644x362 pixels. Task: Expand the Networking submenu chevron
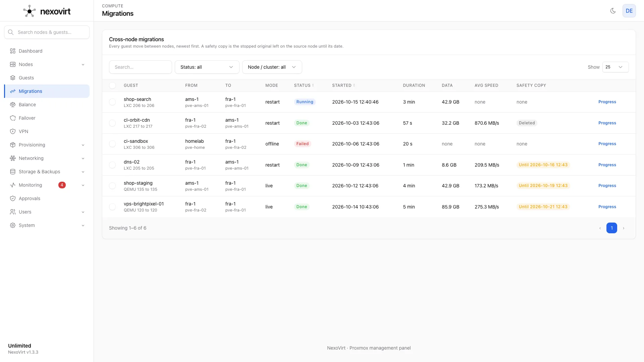83,159
